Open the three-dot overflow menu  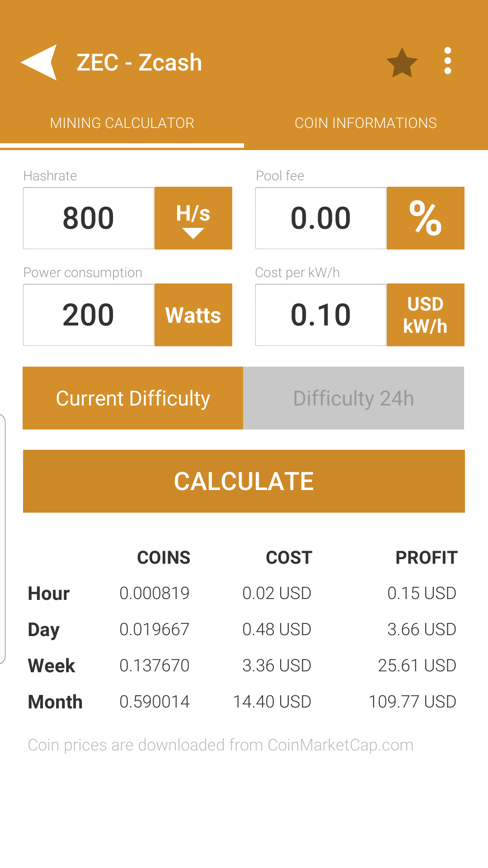[448, 61]
